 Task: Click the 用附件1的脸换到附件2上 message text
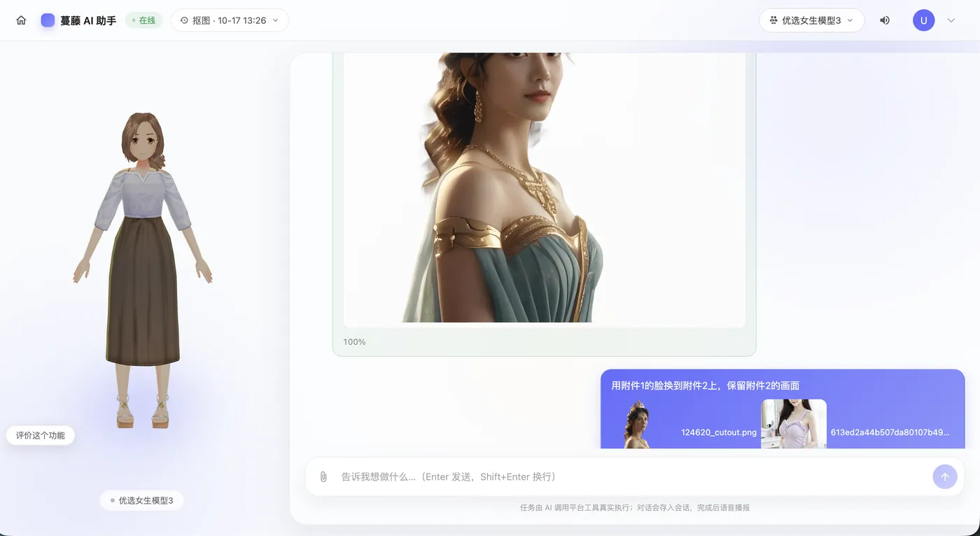(706, 385)
